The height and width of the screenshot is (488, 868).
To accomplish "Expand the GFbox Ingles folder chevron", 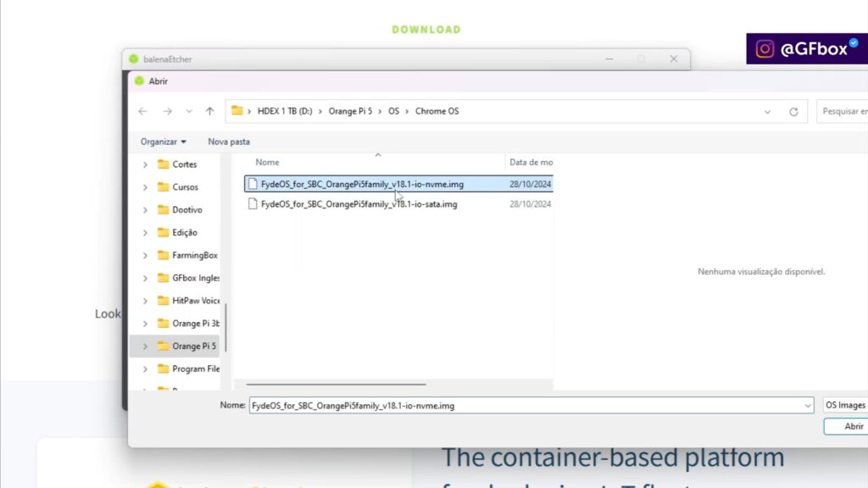I will point(145,278).
